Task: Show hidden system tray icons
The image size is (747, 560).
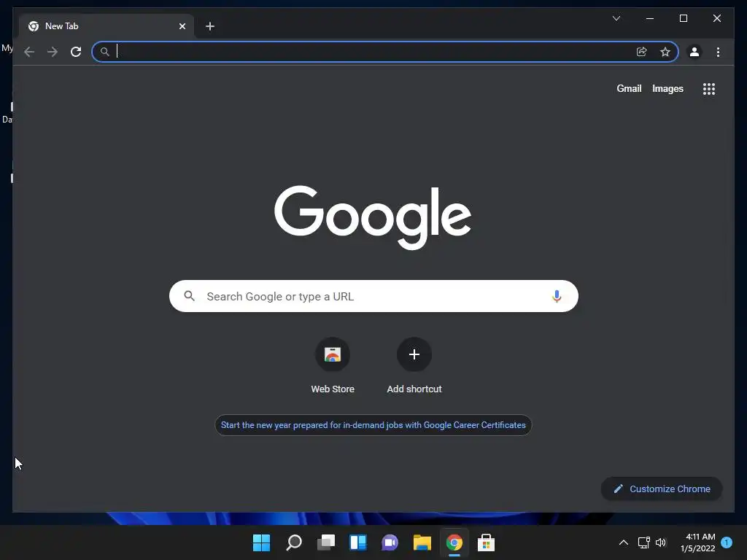Action: click(x=623, y=542)
